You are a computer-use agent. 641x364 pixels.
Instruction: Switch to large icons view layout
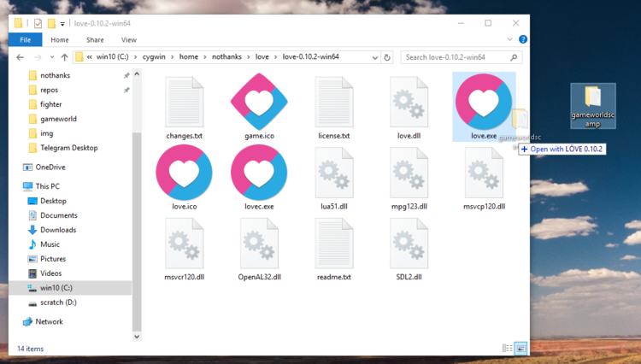tap(520, 348)
